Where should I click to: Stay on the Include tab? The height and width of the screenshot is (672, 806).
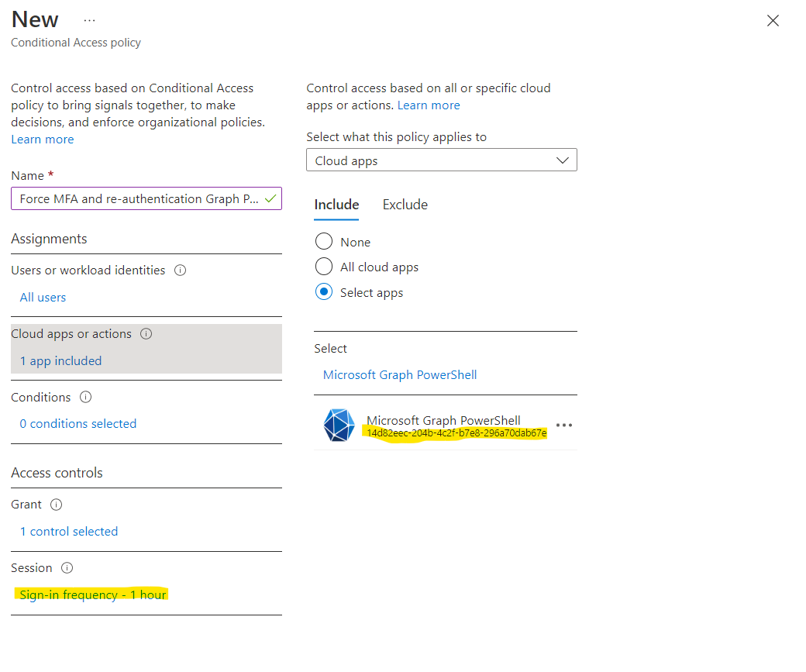[336, 204]
